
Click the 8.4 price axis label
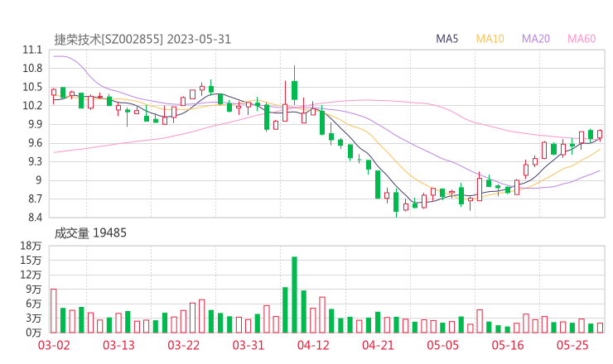35,217
